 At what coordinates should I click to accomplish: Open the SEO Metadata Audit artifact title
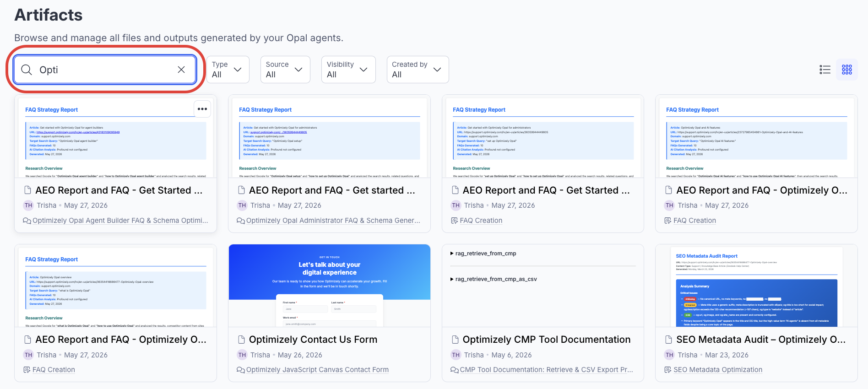coord(761,340)
